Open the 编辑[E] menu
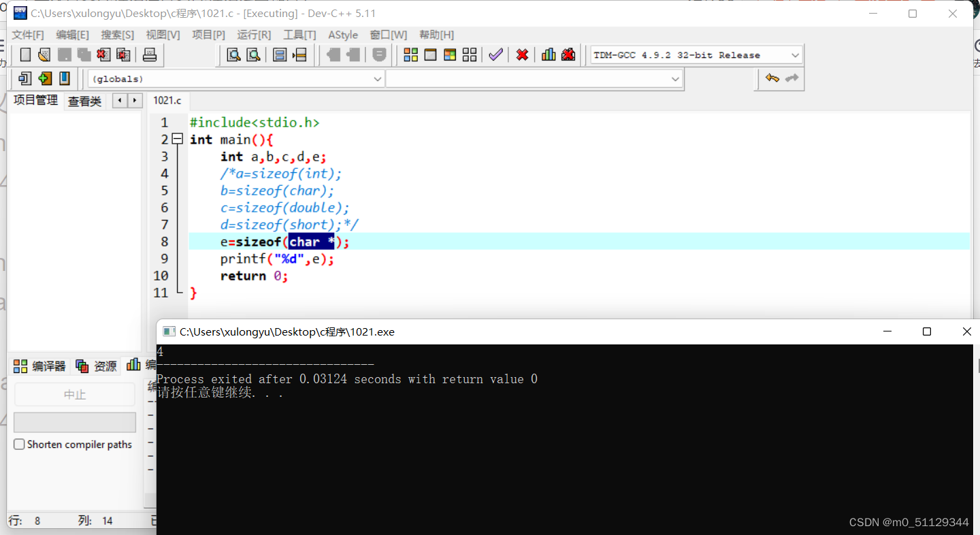Screen dimensions: 980x535 72,35
